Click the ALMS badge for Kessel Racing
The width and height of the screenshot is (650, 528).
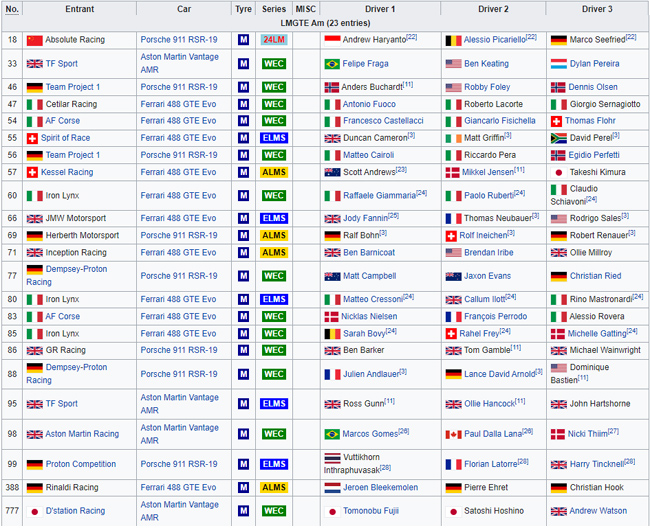tap(274, 172)
